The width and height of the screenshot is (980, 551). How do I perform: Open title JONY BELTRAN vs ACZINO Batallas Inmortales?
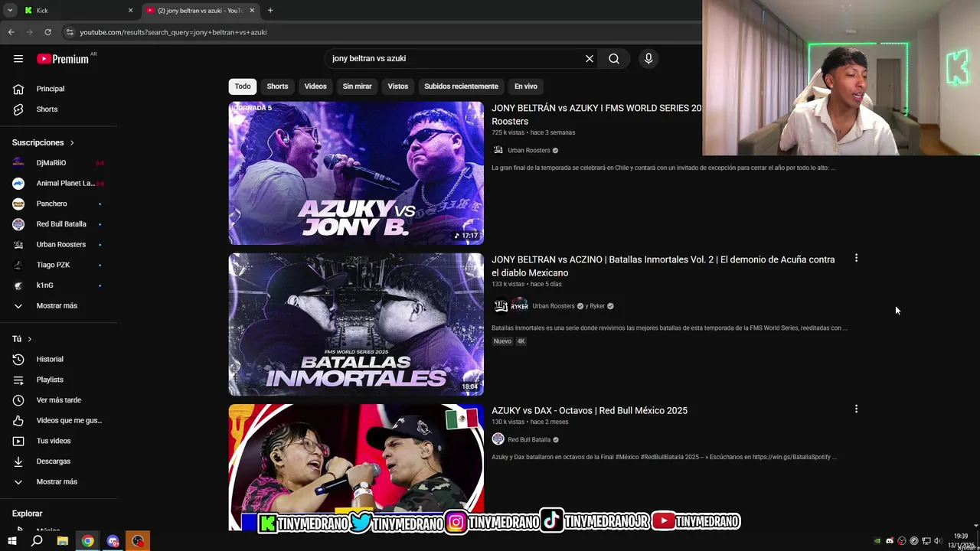663,266
